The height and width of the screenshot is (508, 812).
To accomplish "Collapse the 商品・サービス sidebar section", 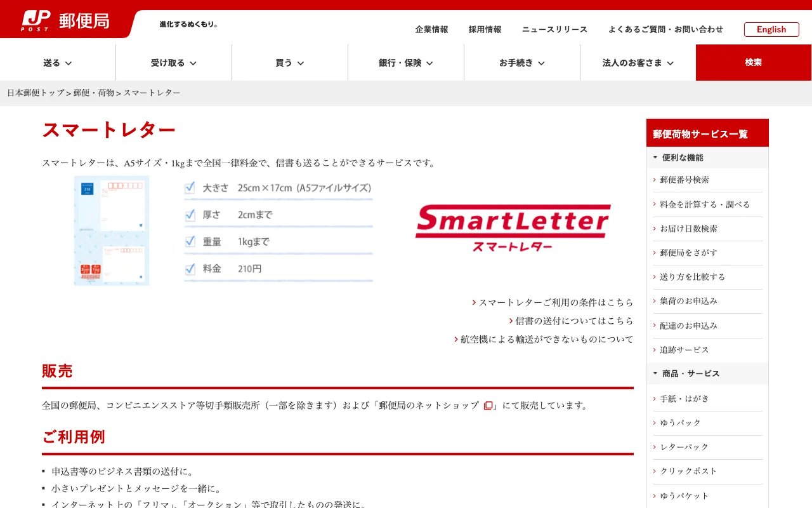I will point(707,373).
